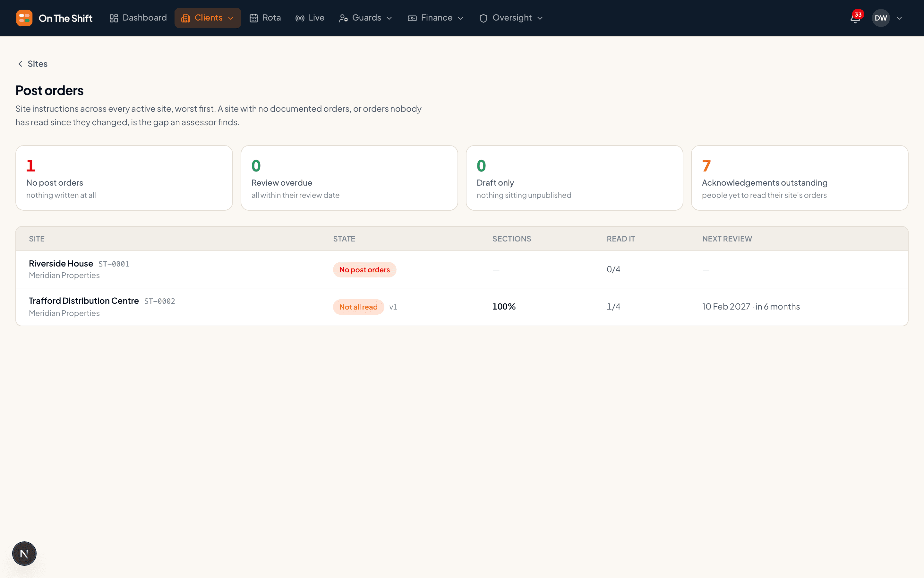Click the Finance banknote icon
924x578 pixels.
412,18
